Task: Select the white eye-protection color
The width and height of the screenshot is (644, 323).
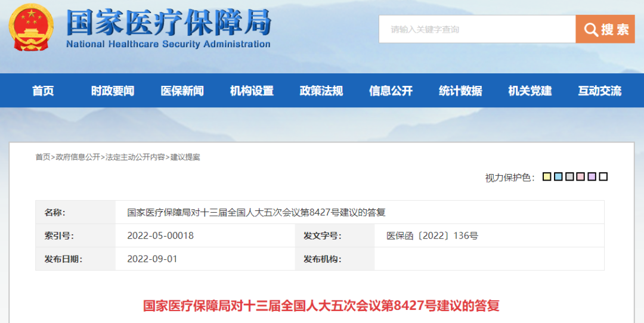Action: point(603,177)
